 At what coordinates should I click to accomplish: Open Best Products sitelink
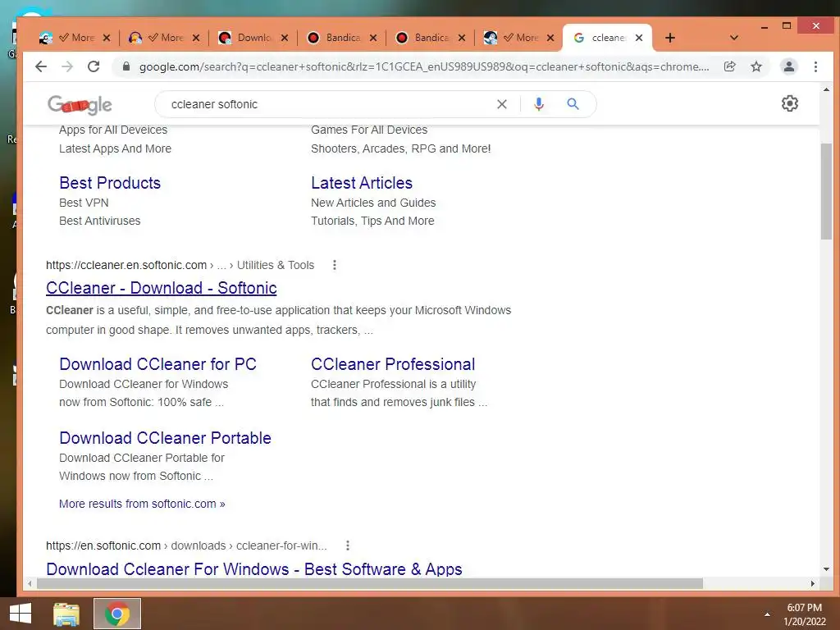click(x=110, y=183)
